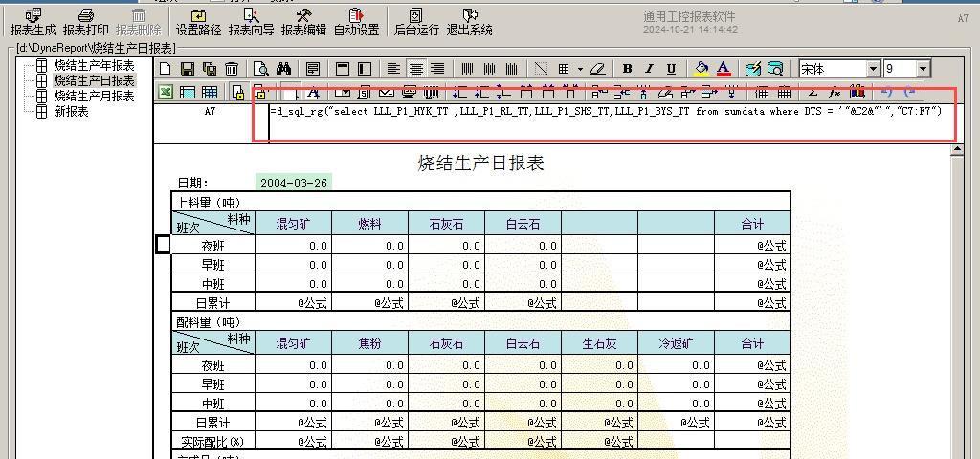This screenshot has width=980, height=459.
Task: Toggle bold formatting
Action: pos(627,69)
